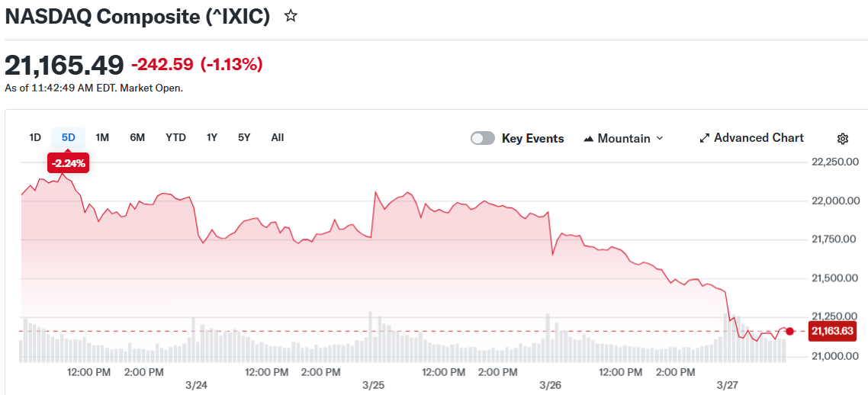This screenshot has height=395, width=868.
Task: Show the 1Y chart range
Action: coord(212,138)
